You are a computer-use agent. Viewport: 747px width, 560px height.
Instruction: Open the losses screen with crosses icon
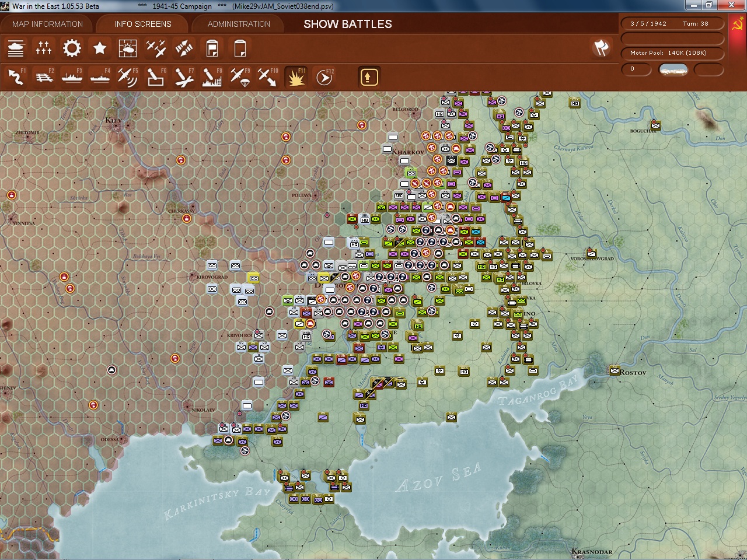click(44, 48)
